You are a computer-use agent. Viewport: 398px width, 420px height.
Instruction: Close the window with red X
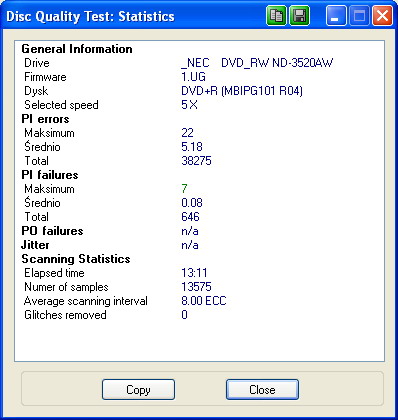(382, 16)
